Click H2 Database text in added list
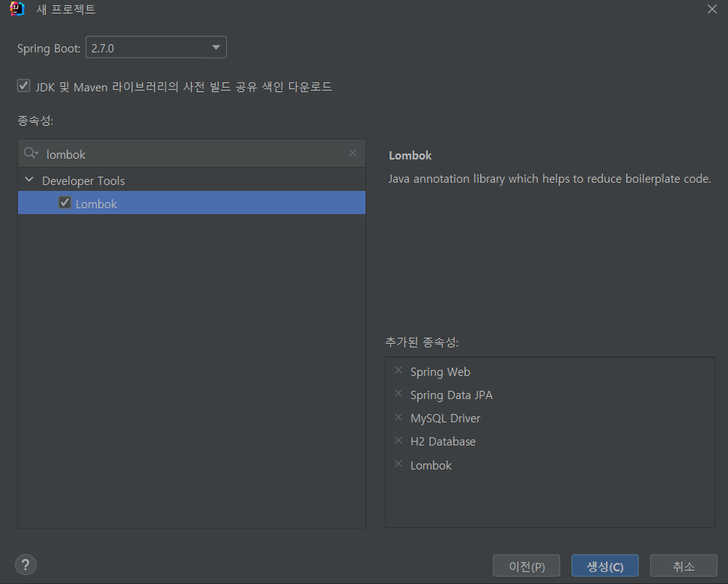The width and height of the screenshot is (728, 584). [x=443, y=442]
